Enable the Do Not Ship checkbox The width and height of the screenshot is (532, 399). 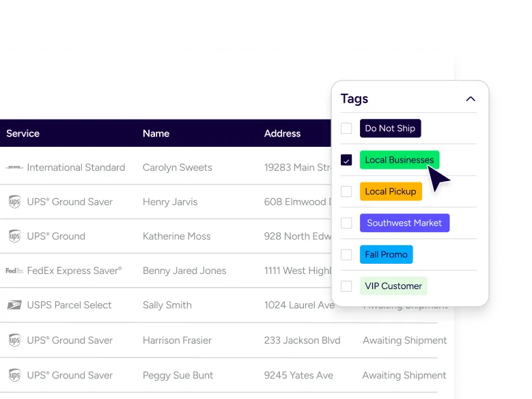click(x=346, y=128)
